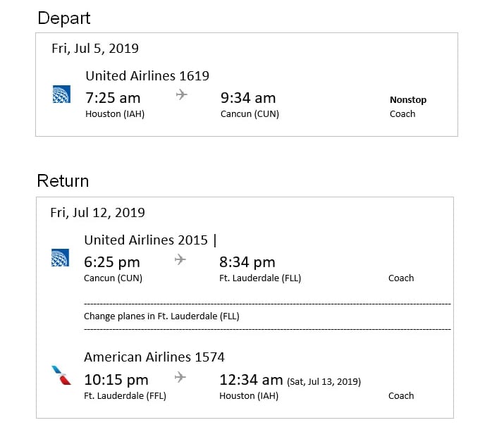Click the United Airlines logo on departure flight
The height and width of the screenshot is (444, 504).
(61, 95)
